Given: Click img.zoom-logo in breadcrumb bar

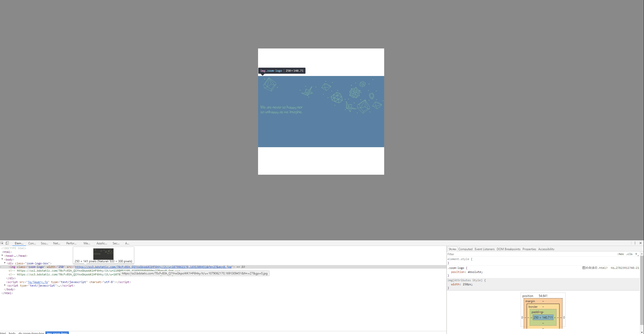Looking at the screenshot, I should 57,333.
